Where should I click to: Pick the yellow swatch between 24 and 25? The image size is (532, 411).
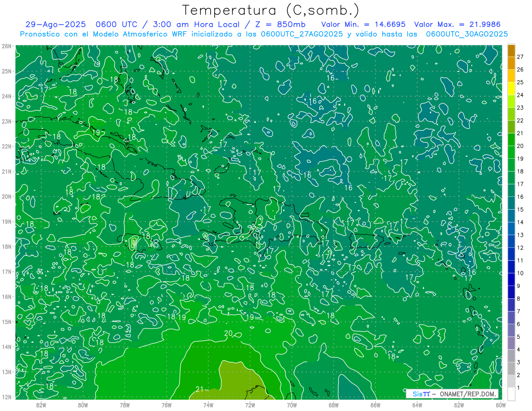(511, 88)
